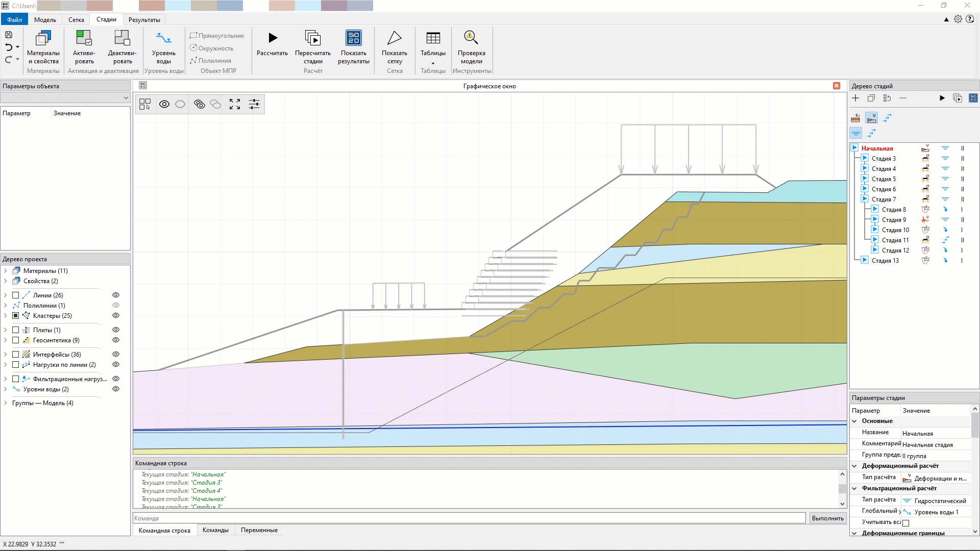Open Материалы и свойства tool
Viewport: 980px width, 551px height.
[43, 38]
